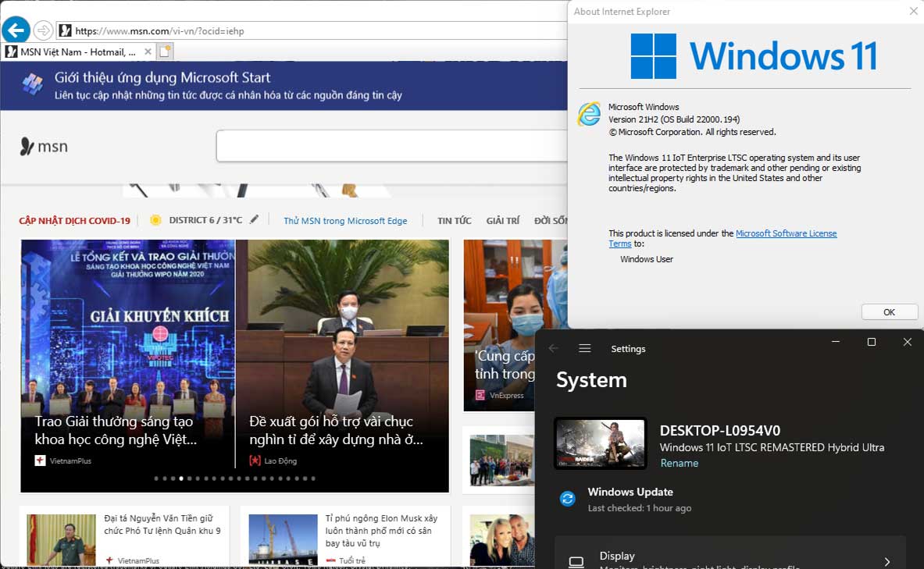The width and height of the screenshot is (924, 569).
Task: Click the DESKTOP-L0954V0 computer name
Action: (720, 431)
